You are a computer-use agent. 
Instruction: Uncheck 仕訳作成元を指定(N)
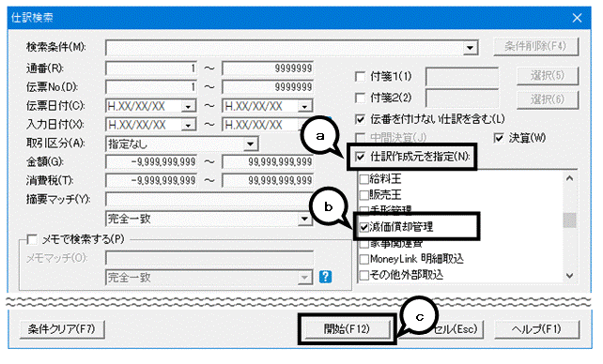(x=360, y=157)
